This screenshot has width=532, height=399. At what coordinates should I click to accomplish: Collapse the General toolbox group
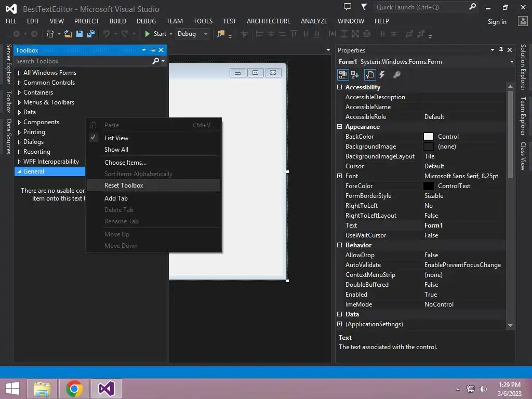(x=19, y=171)
